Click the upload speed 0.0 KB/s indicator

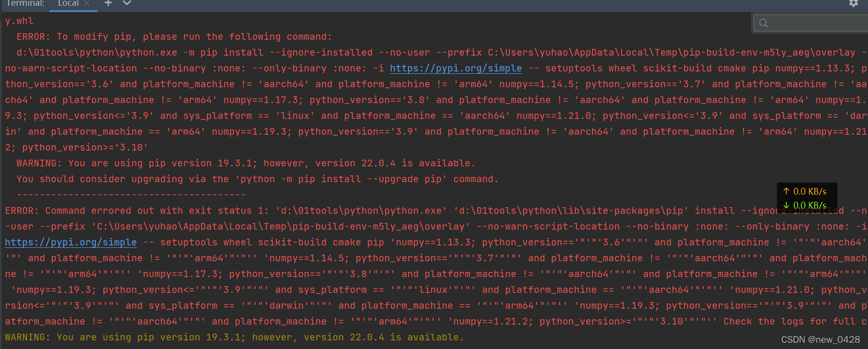pos(805,191)
